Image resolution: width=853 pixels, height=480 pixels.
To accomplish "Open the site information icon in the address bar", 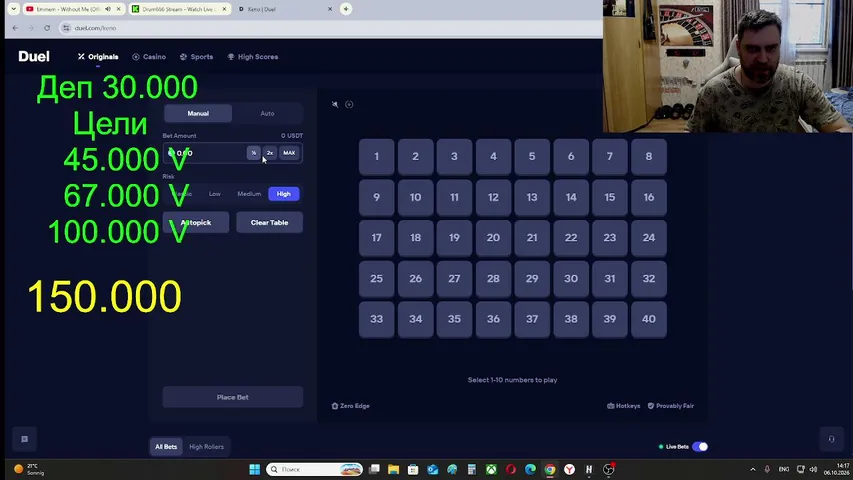I will [66, 28].
